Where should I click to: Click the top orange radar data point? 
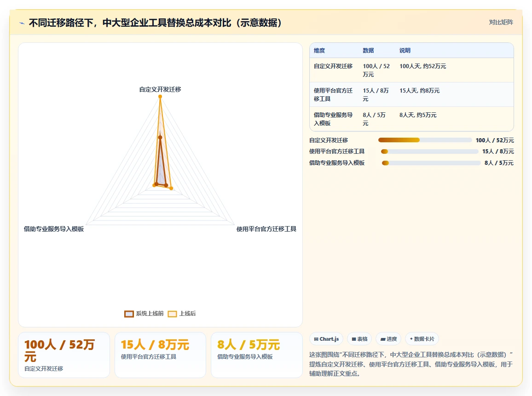pyautogui.click(x=160, y=97)
